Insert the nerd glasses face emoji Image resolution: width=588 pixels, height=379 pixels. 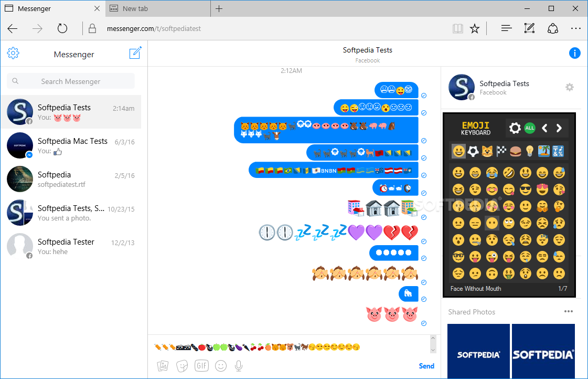(x=458, y=257)
